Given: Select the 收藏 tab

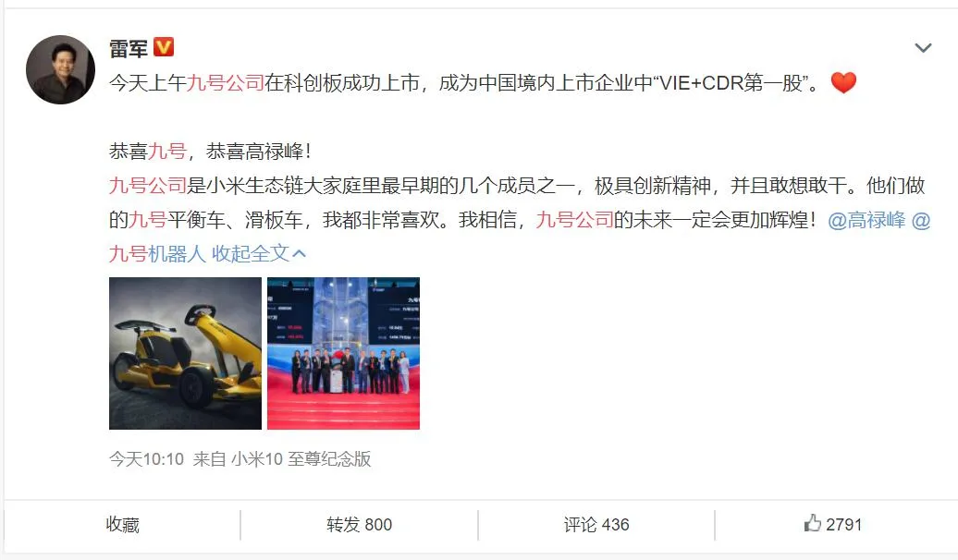Looking at the screenshot, I should tap(122, 525).
